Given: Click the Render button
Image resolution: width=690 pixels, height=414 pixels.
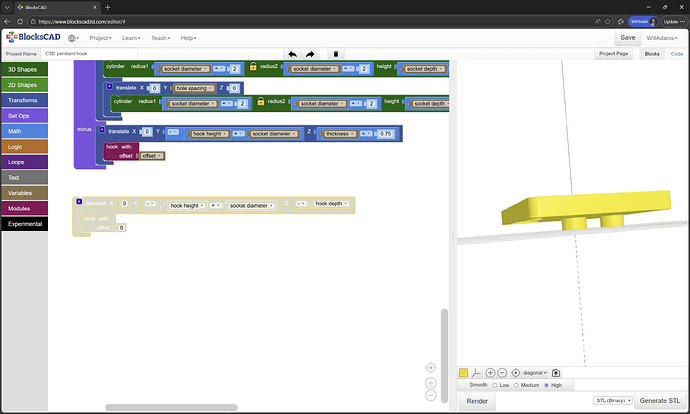Looking at the screenshot, I should 477,401.
